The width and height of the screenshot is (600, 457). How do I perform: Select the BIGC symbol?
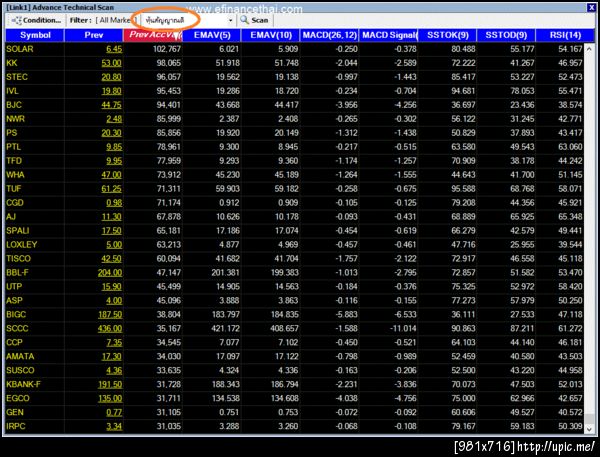[16, 315]
